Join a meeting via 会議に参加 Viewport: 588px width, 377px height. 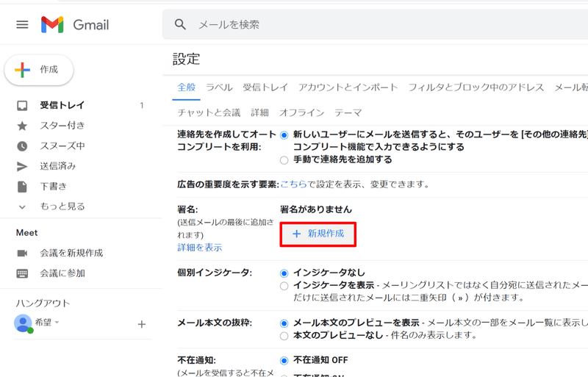click(x=62, y=273)
